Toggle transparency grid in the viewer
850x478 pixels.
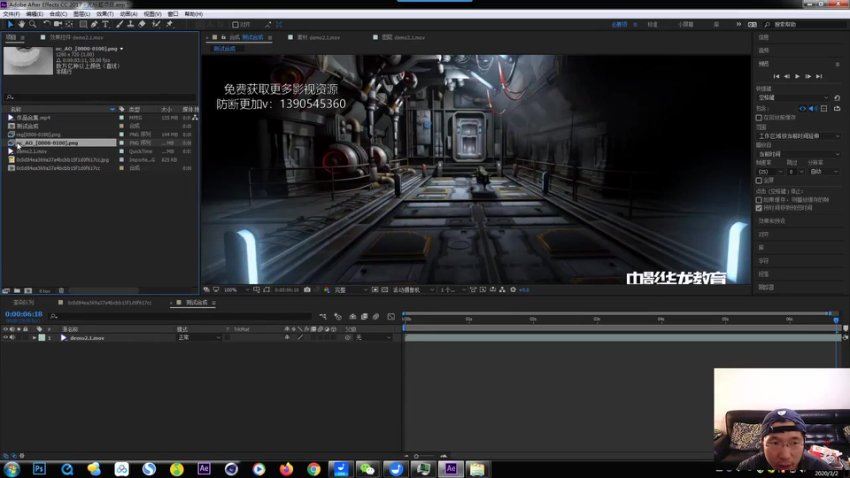(384, 290)
